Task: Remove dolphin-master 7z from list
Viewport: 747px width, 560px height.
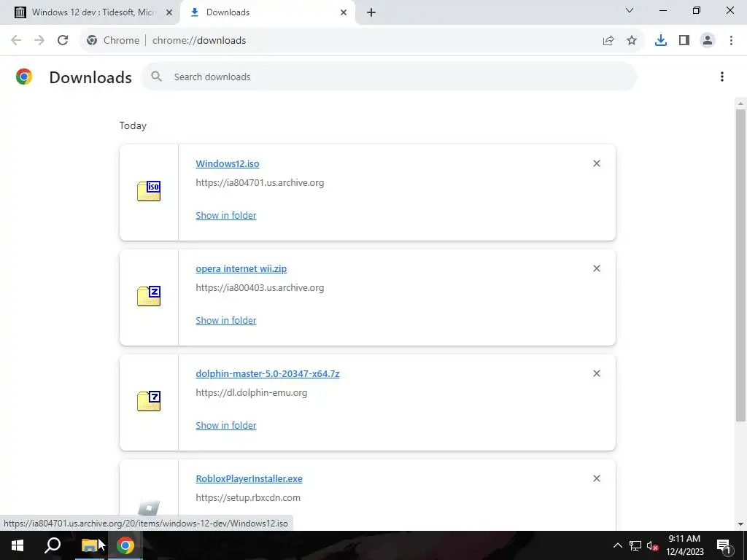Action: tap(597, 373)
